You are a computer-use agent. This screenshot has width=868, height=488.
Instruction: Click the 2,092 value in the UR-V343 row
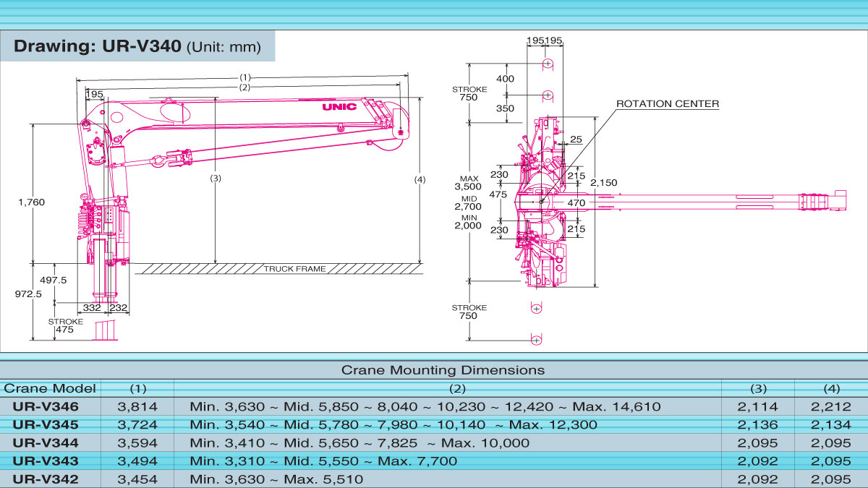point(759,461)
